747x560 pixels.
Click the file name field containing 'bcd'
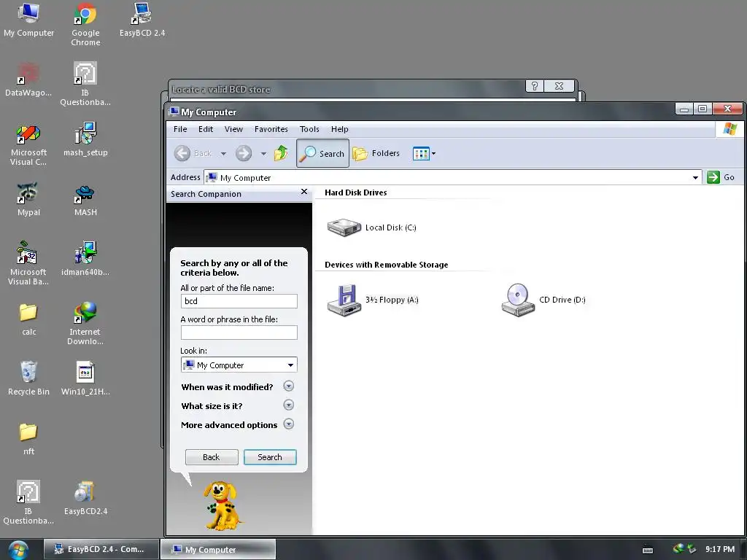click(x=239, y=301)
